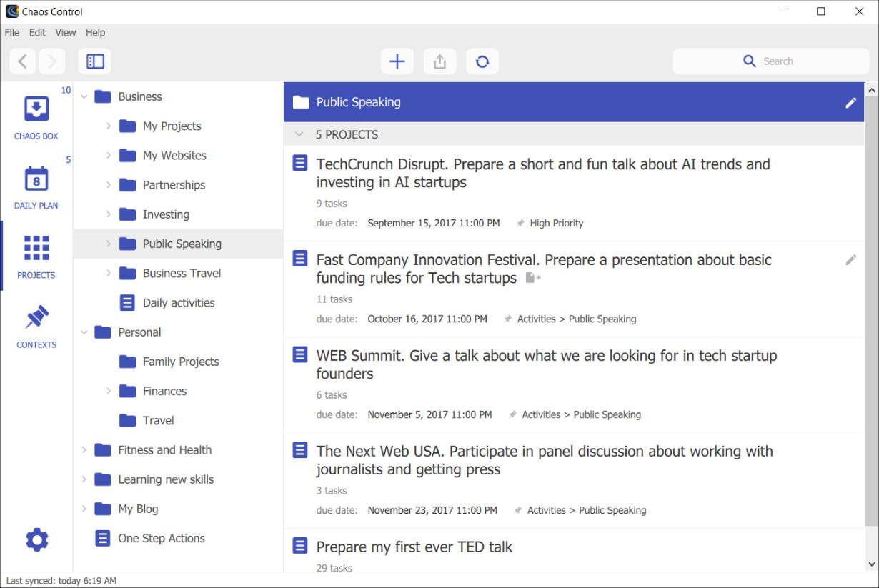Expand the My Projects folder

[109, 126]
